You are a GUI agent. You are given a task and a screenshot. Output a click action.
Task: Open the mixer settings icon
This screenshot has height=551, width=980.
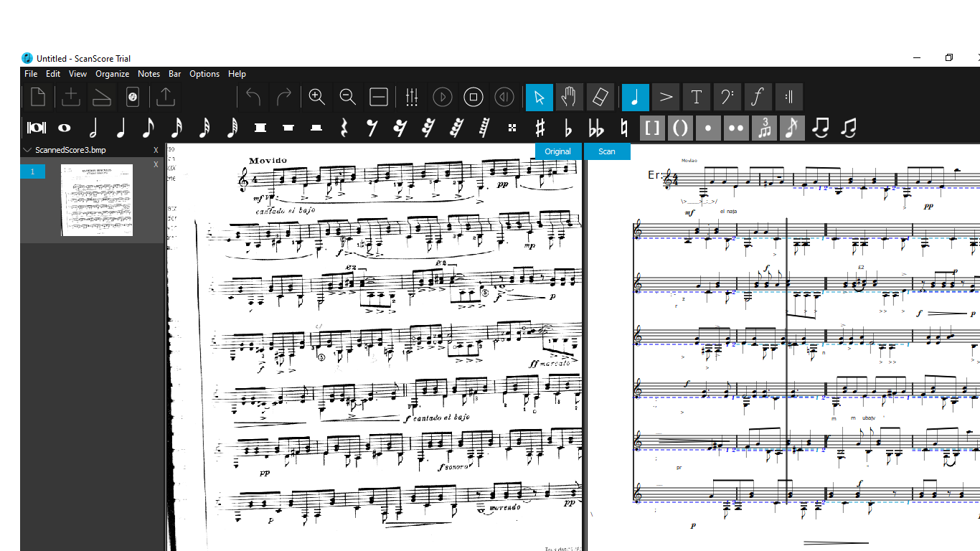click(x=412, y=97)
